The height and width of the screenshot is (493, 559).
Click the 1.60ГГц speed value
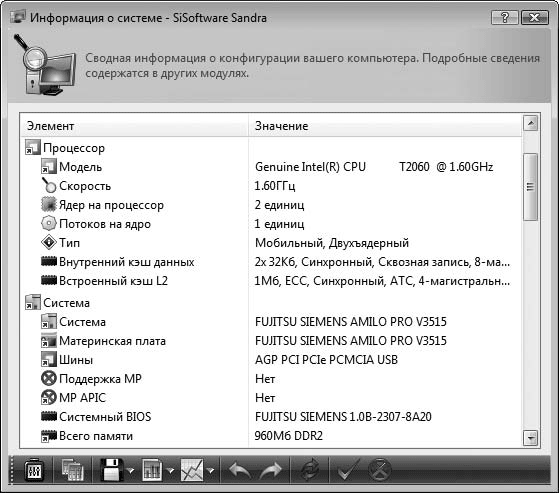[275, 186]
